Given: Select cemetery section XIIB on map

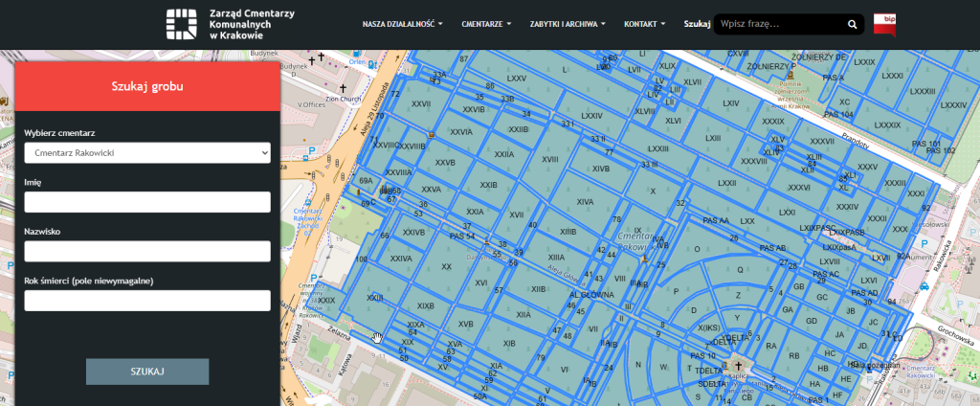Looking at the screenshot, I should click(538, 288).
